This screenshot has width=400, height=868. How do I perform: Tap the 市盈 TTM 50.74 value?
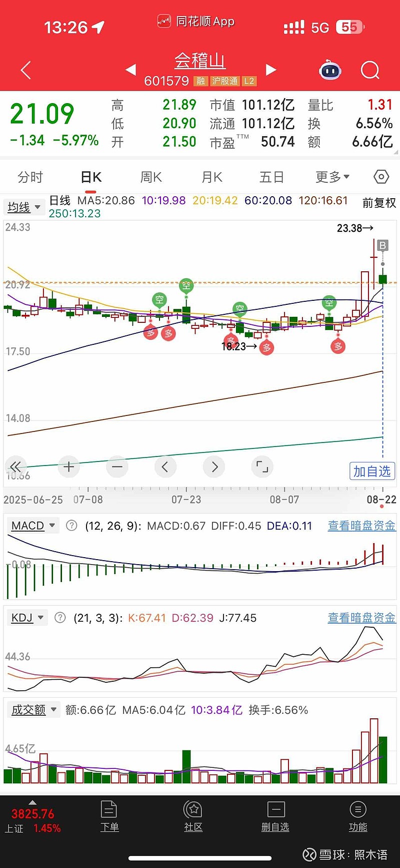point(252,142)
